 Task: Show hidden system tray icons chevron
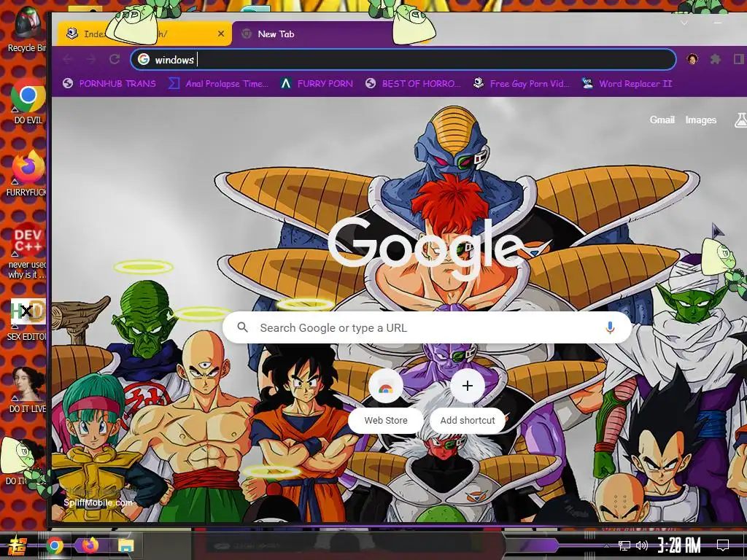click(x=606, y=545)
